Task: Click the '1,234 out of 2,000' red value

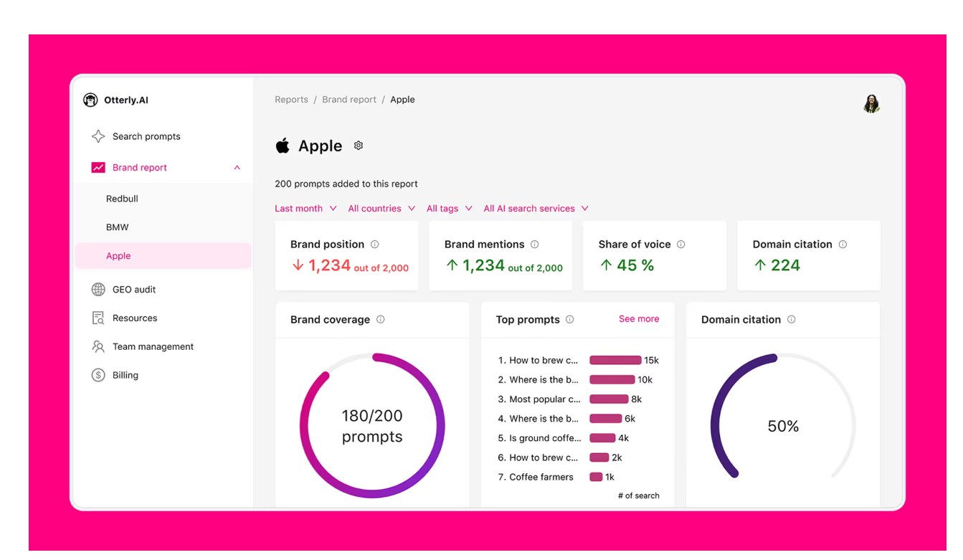Action: tap(358, 265)
